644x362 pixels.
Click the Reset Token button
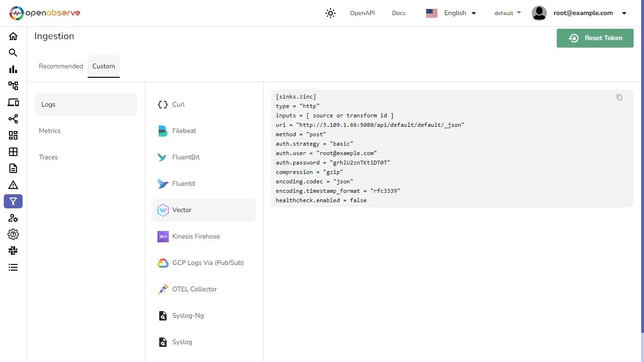[x=595, y=38]
